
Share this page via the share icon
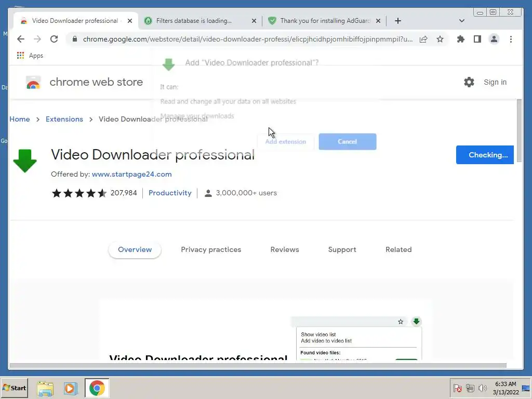(423, 39)
